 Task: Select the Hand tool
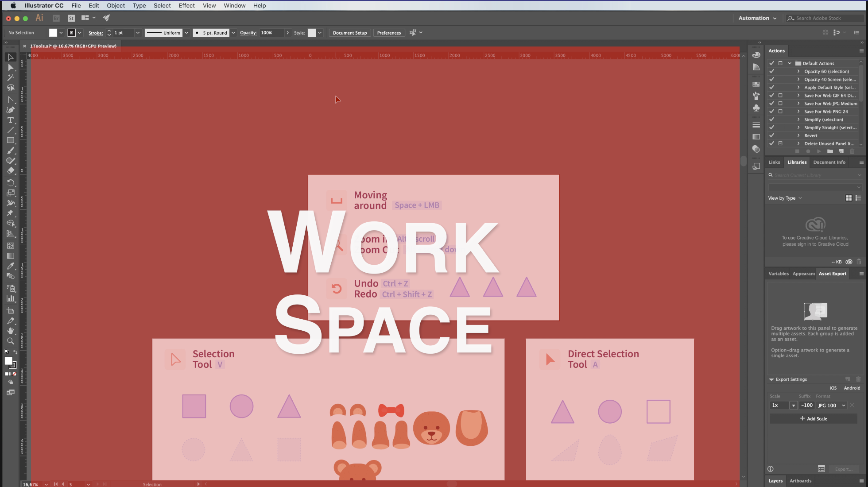point(11,331)
